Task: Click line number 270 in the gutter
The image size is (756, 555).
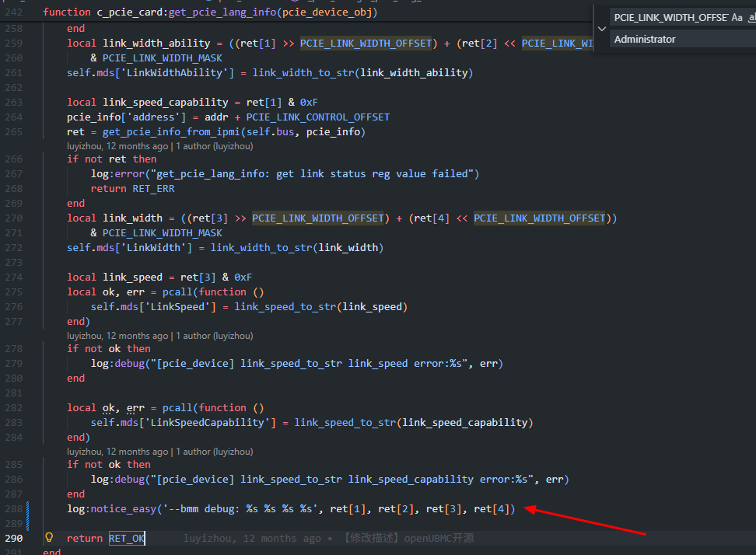Action: click(x=14, y=218)
